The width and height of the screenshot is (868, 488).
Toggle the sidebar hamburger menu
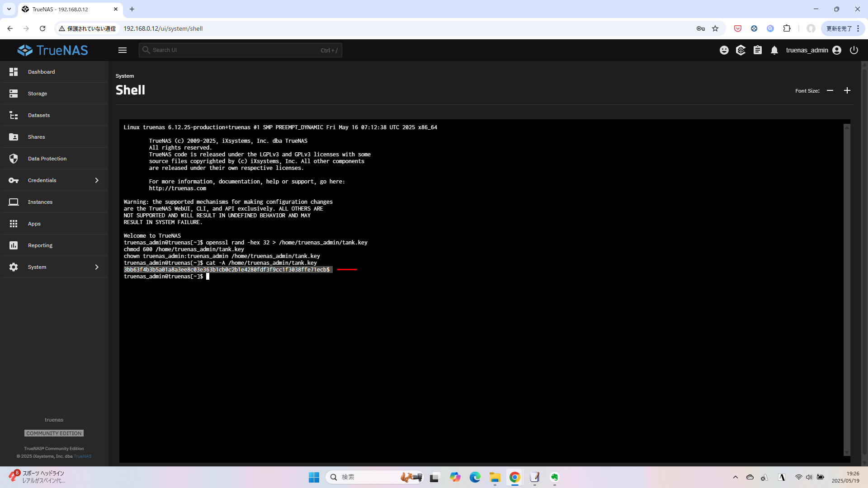tap(123, 50)
